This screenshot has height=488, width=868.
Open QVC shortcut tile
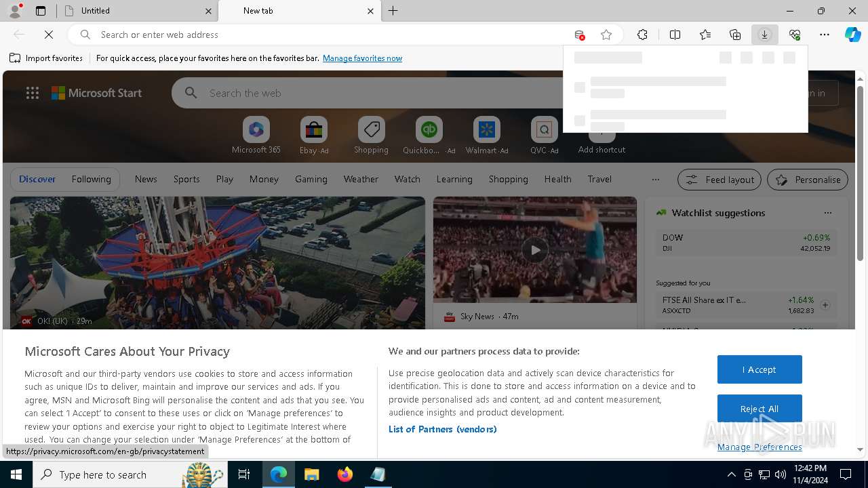click(x=544, y=136)
